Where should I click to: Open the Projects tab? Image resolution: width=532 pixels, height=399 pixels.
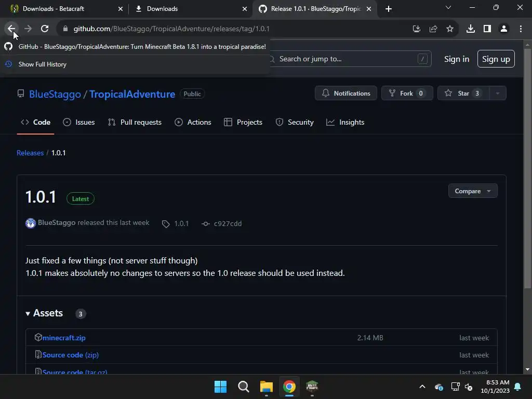(x=243, y=122)
